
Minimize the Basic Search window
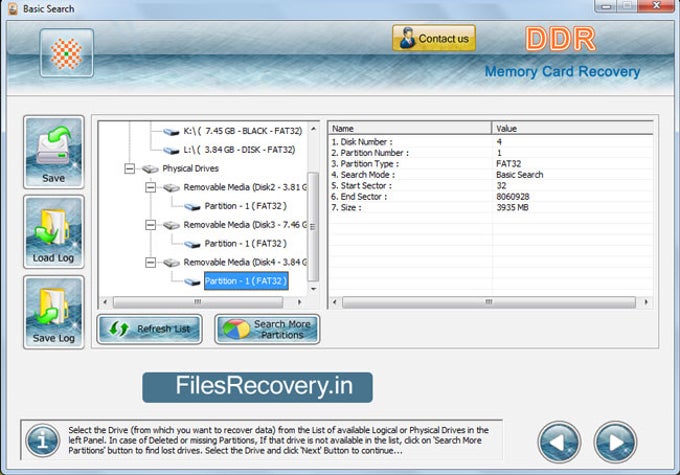point(606,6)
